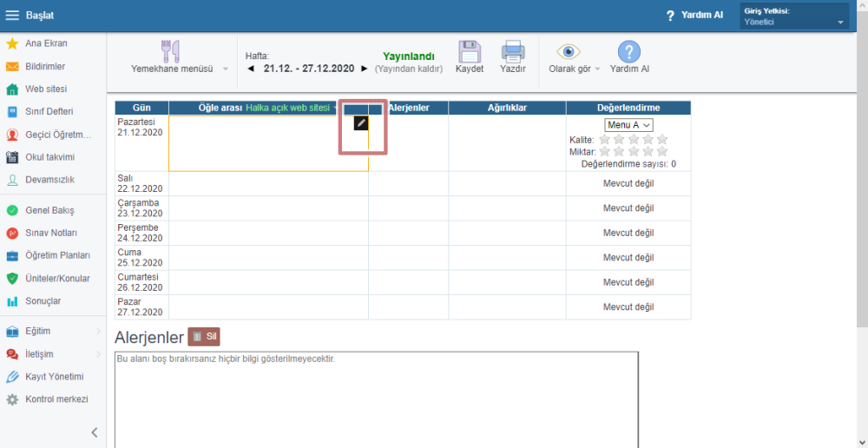
Task: Go to next week arrow
Action: (364, 69)
